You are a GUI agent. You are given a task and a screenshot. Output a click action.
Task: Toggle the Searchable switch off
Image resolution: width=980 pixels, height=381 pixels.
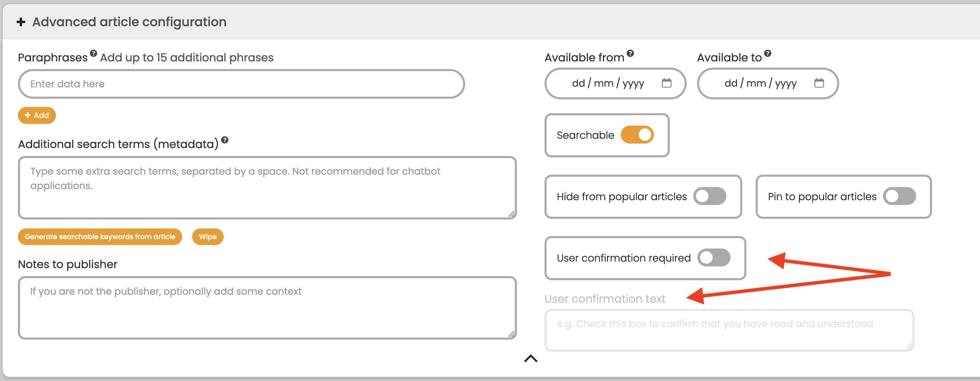pyautogui.click(x=637, y=135)
